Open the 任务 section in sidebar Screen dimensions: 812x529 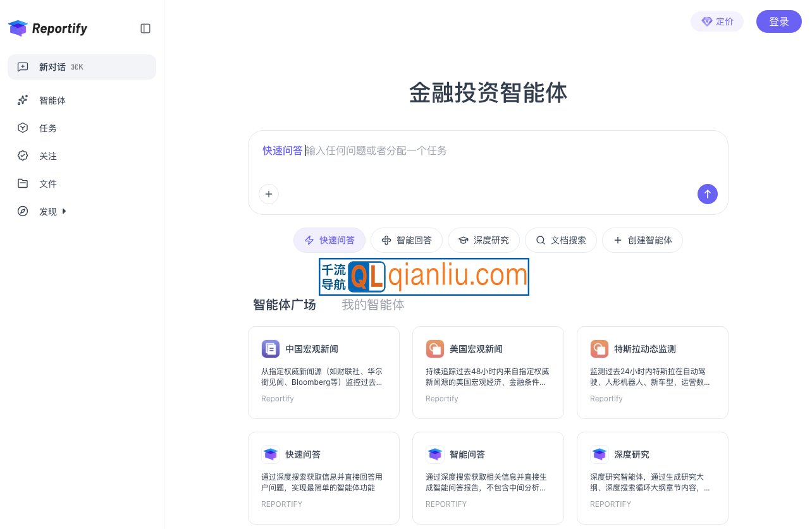coord(48,128)
